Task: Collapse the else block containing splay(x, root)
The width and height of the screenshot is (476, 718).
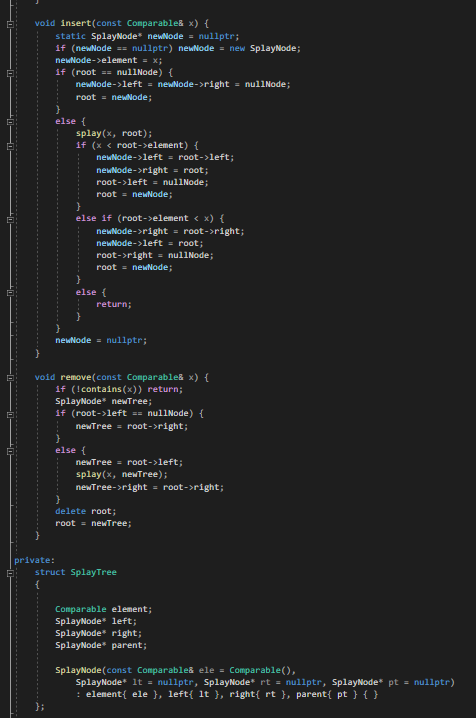Action: tap(10, 122)
